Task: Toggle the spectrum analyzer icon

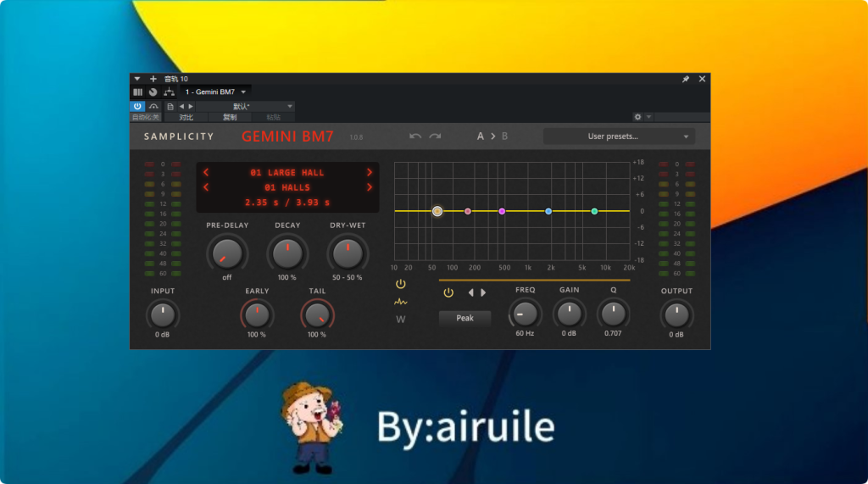Action: point(401,302)
